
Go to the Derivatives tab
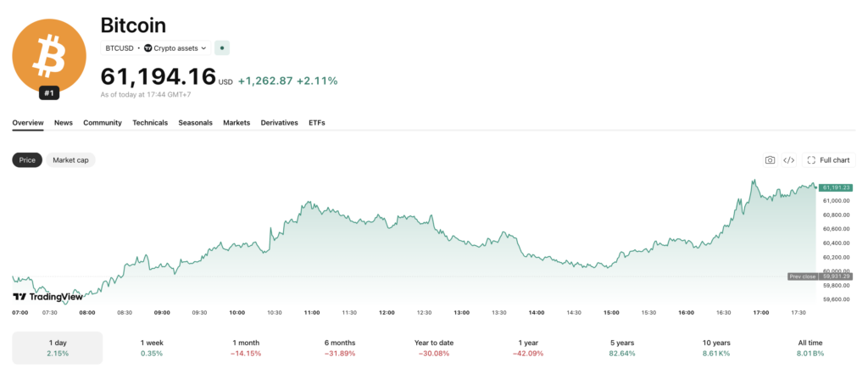coord(280,122)
